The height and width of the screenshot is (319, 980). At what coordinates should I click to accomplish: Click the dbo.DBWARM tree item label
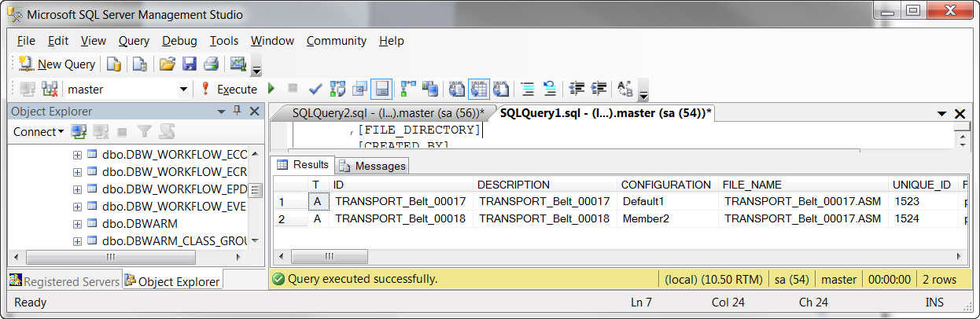pyautogui.click(x=140, y=224)
